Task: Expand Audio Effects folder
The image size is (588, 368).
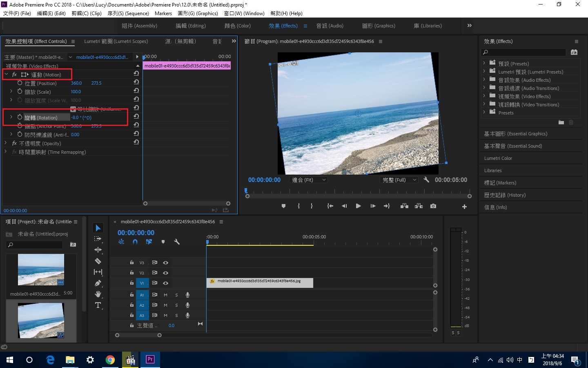Action: click(484, 79)
